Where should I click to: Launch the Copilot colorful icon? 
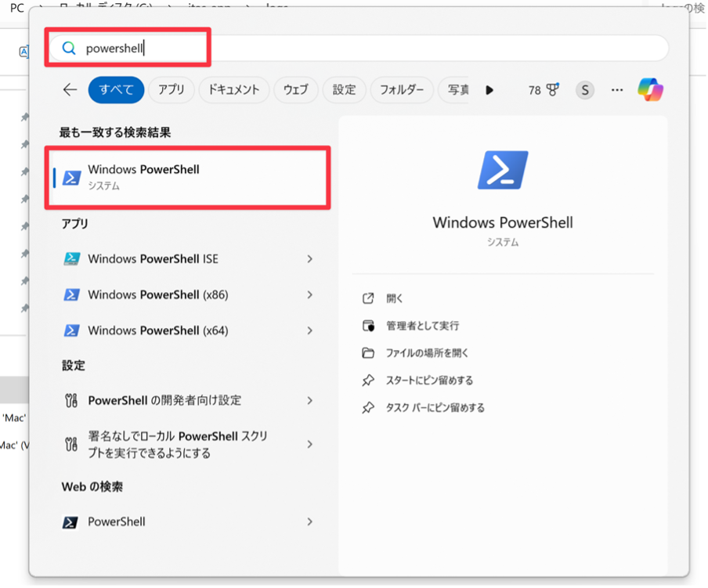650,89
